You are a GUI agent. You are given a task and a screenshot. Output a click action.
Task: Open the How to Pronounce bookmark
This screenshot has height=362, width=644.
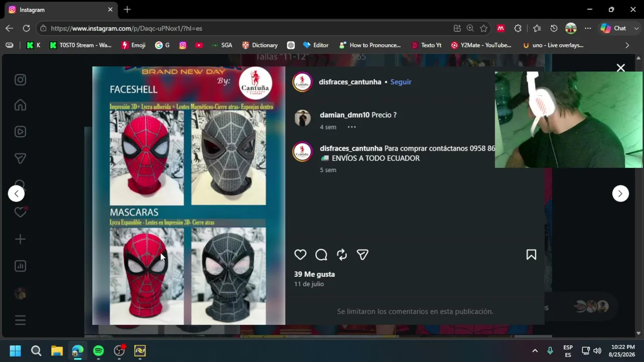tap(370, 45)
